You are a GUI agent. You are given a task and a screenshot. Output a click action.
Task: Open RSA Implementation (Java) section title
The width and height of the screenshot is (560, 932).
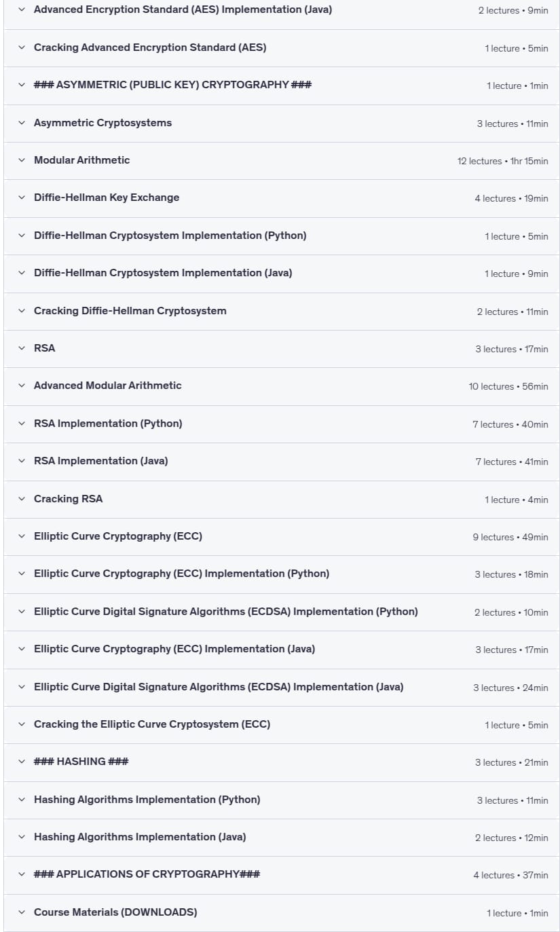pyautogui.click(x=101, y=461)
